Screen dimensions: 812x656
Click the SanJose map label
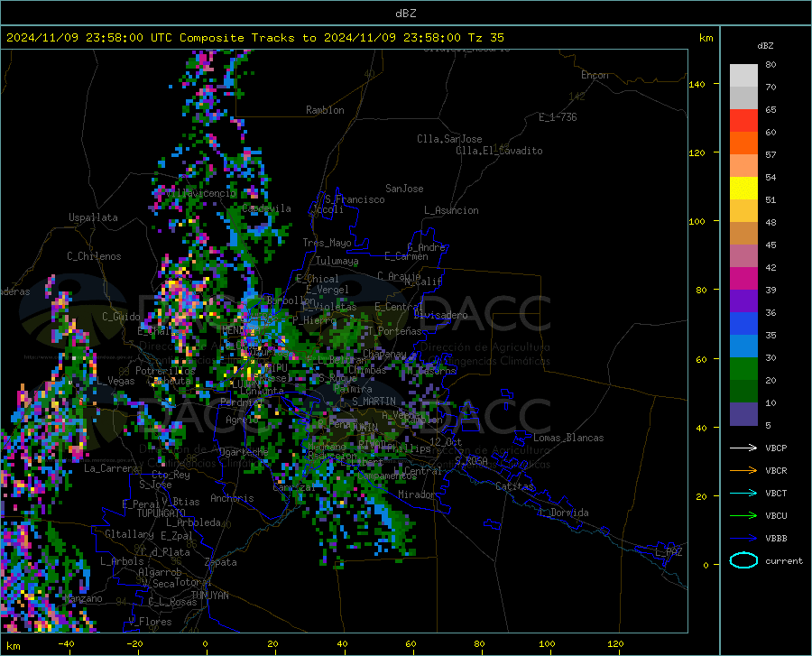[404, 189]
